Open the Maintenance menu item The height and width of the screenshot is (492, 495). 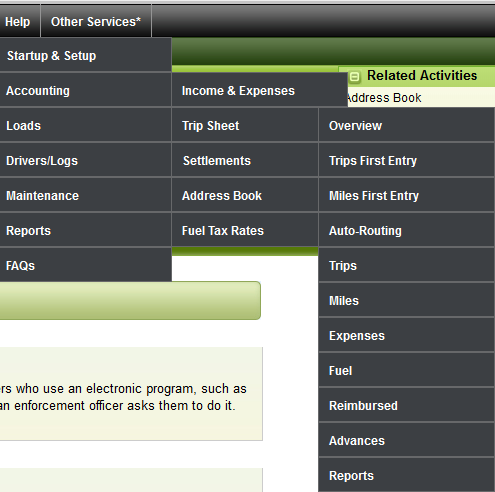tap(86, 195)
